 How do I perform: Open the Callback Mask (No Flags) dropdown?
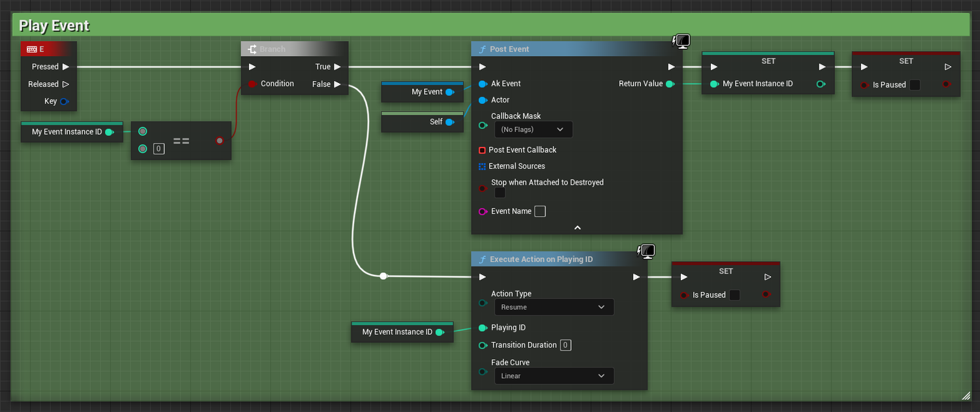point(534,129)
